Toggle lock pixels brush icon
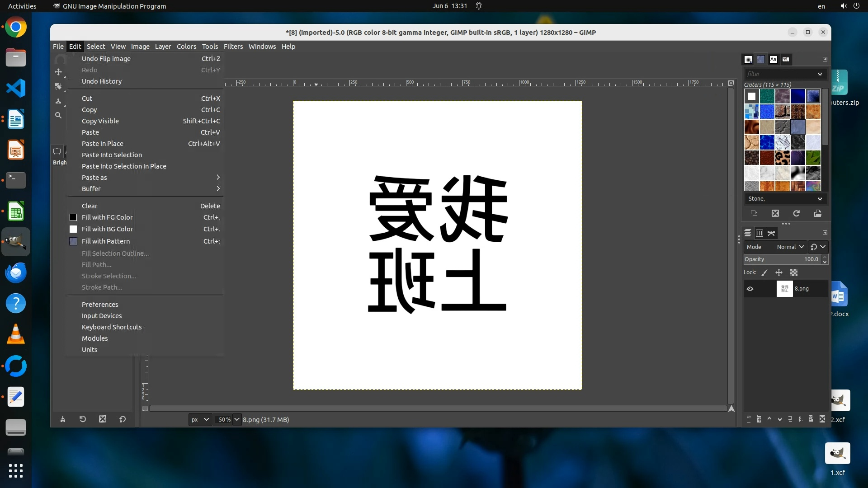Screen dimensions: 868x488 tap(764, 272)
